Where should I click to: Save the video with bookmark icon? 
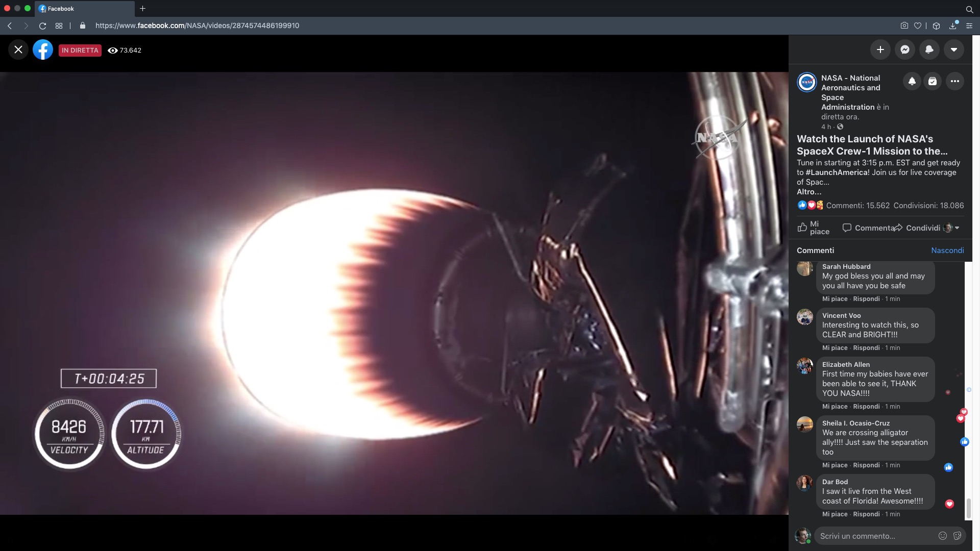coord(933,81)
